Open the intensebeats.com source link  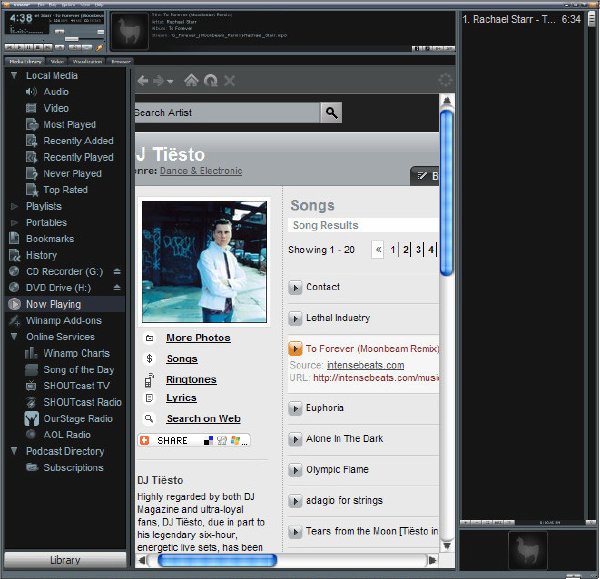pyautogui.click(x=365, y=365)
